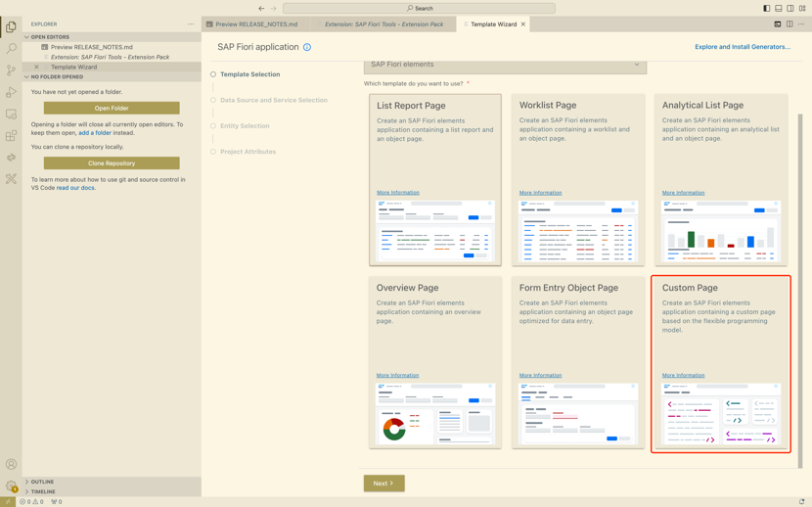Click errors and warnings status bar entry
The image size is (812, 507).
(x=31, y=502)
